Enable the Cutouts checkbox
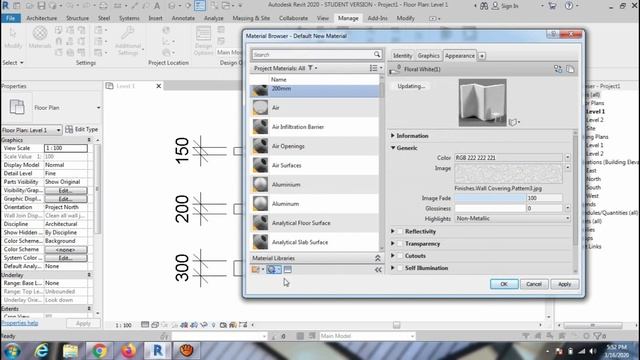Image resolution: width=640 pixels, height=360 pixels. 400,256
